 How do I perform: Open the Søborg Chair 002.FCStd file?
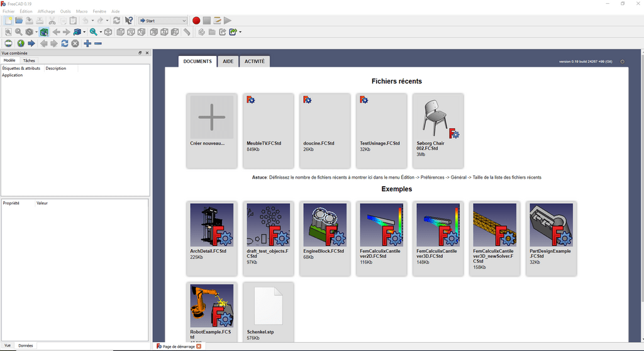[x=438, y=131]
